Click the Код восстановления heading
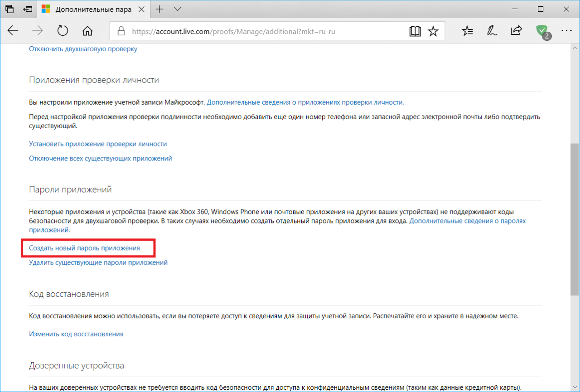This screenshot has width=580, height=392. coord(69,294)
